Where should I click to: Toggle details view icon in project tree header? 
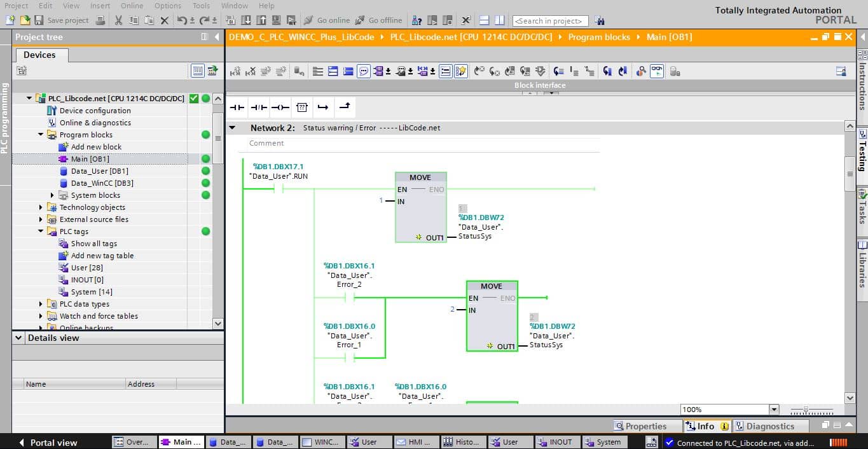pos(197,71)
